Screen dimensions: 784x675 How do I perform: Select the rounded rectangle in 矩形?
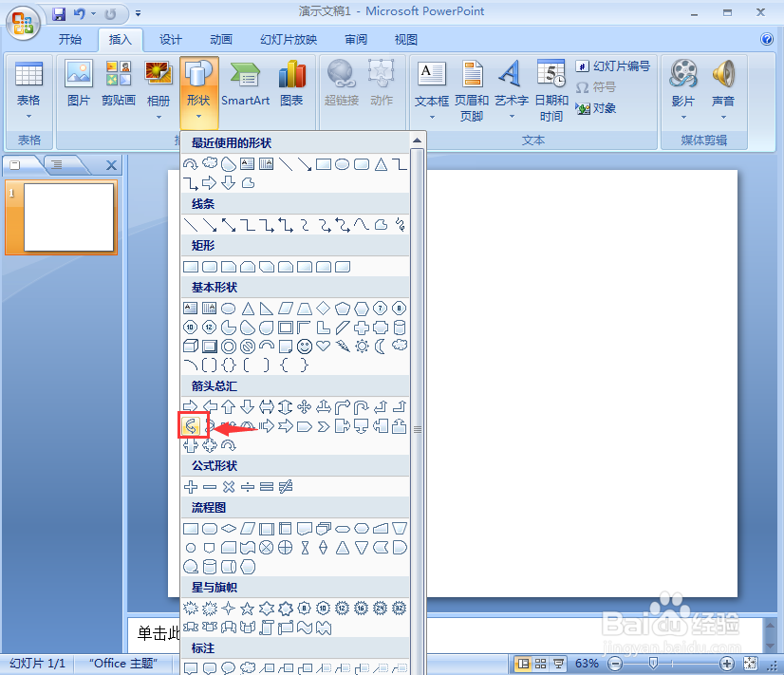[210, 267]
